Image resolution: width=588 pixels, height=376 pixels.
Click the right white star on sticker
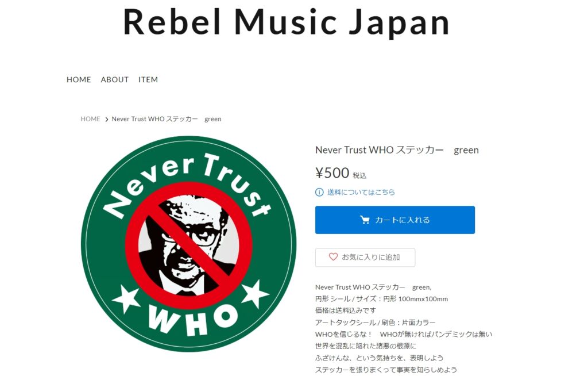tap(255, 293)
